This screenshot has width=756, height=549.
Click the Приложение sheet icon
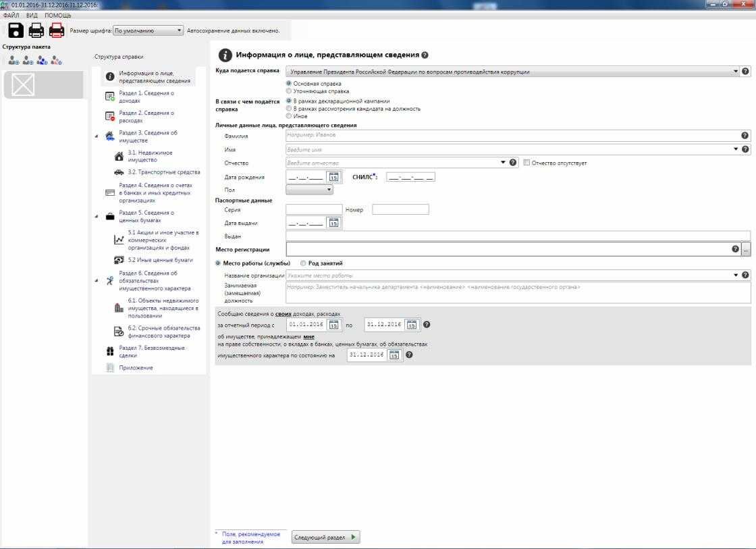(x=110, y=367)
